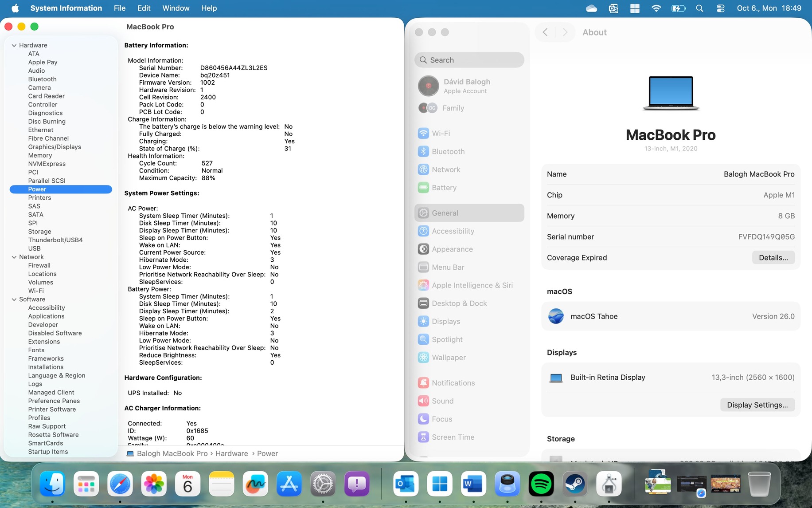Select Installations under Software

click(x=46, y=367)
